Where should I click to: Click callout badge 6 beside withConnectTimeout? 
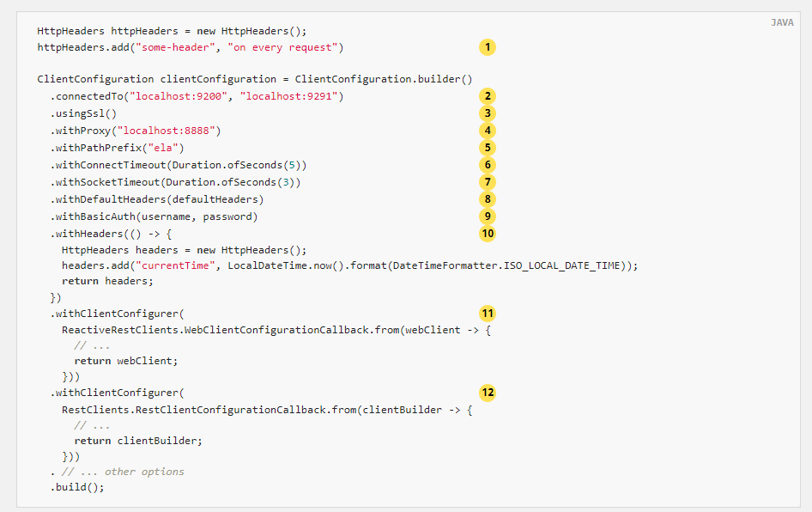pyautogui.click(x=488, y=165)
